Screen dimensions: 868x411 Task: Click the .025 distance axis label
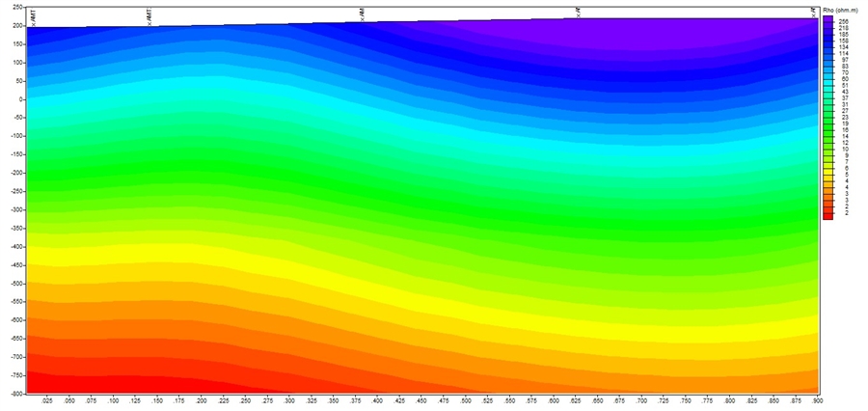coord(46,400)
